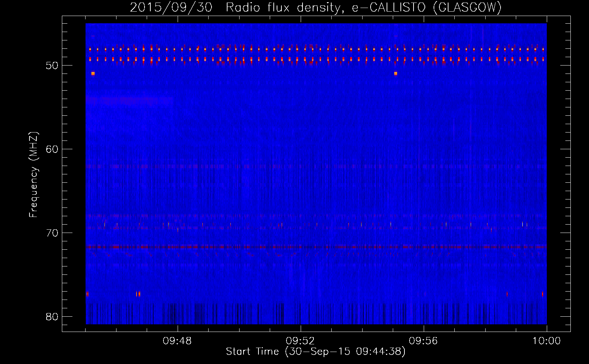Click the orange burst near 51 MHz at left

click(93, 74)
